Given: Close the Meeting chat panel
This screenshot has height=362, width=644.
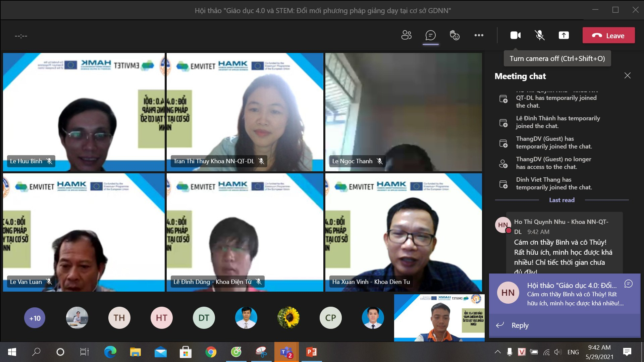Looking at the screenshot, I should (x=627, y=76).
